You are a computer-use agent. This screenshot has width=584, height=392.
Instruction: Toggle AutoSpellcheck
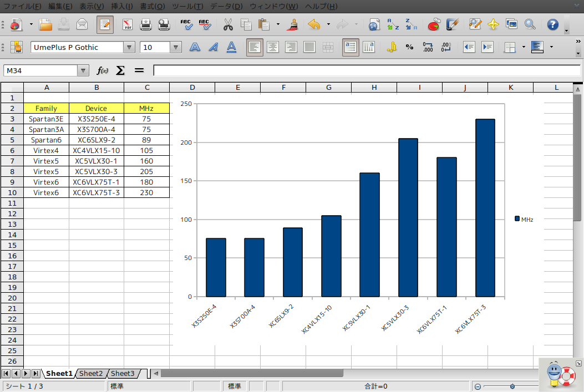click(205, 25)
